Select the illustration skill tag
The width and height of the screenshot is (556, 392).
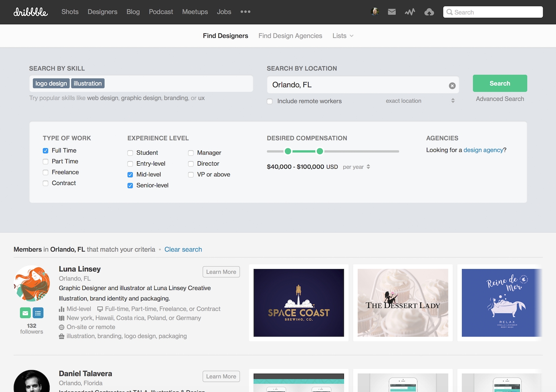pyautogui.click(x=88, y=83)
